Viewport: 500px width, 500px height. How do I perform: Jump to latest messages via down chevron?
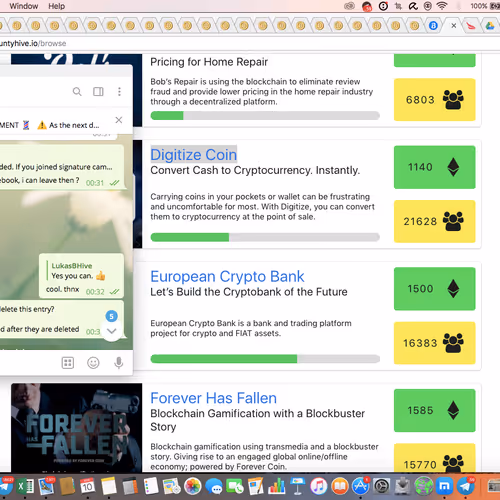[x=111, y=331]
